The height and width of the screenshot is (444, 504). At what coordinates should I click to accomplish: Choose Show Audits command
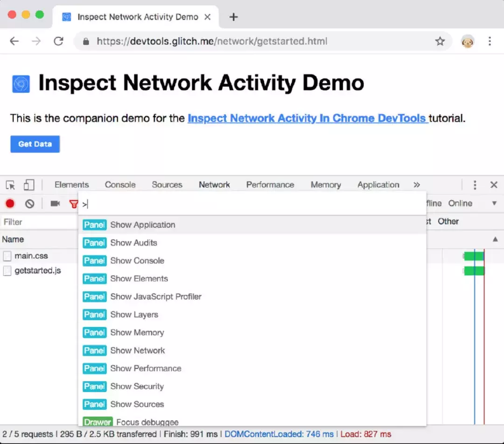pos(252,243)
